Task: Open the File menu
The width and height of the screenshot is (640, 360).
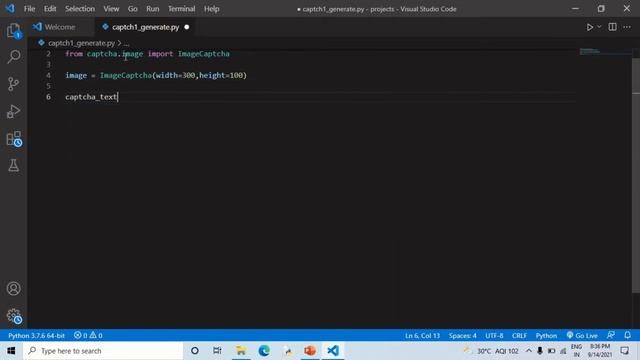Action: tap(29, 9)
